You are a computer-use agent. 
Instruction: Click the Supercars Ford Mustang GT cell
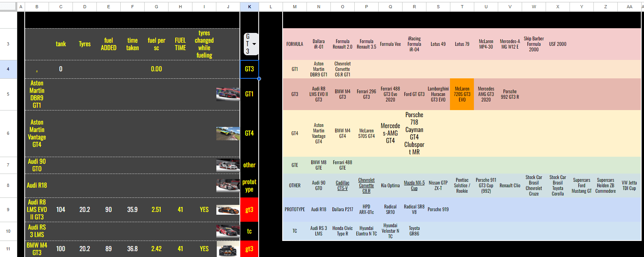pos(582,185)
